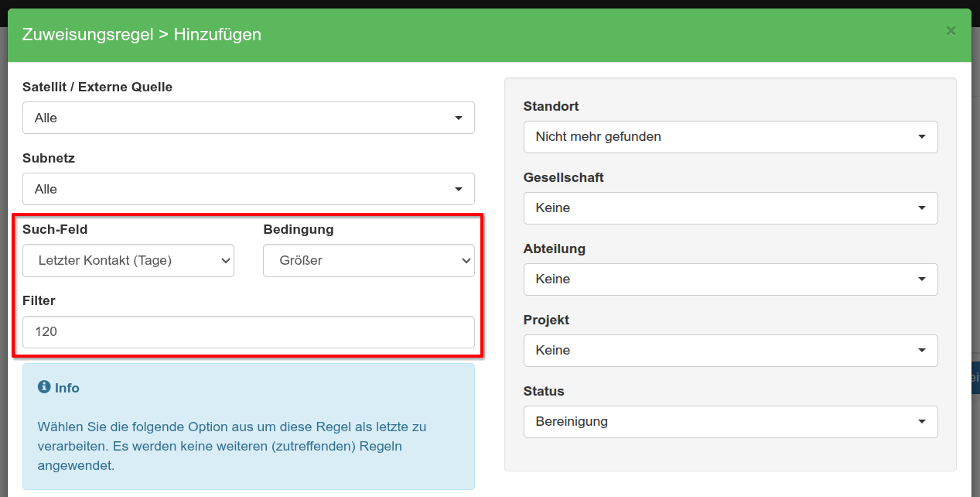Open the Satellit / Externe Quelle dropdown
The width and height of the screenshot is (980, 497).
(248, 118)
